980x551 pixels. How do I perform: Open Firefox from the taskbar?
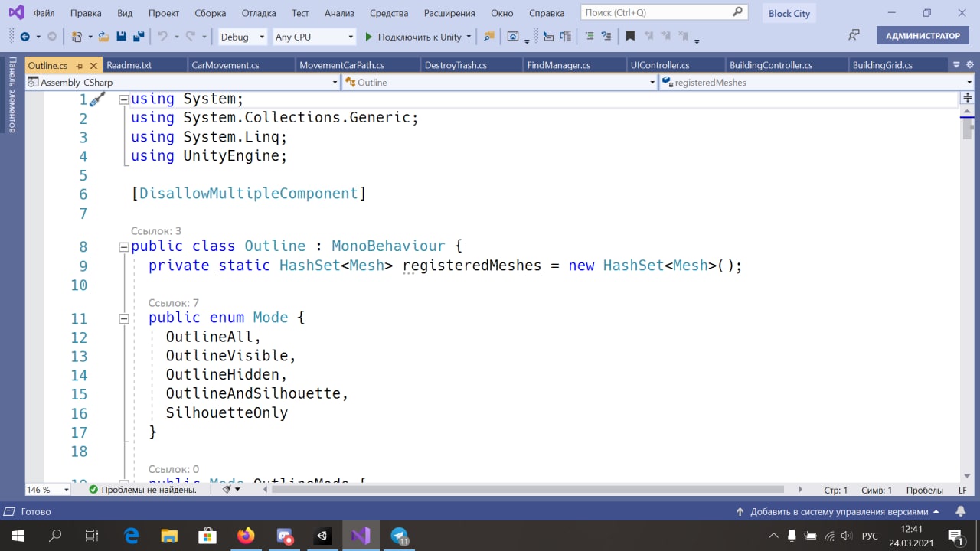click(246, 536)
